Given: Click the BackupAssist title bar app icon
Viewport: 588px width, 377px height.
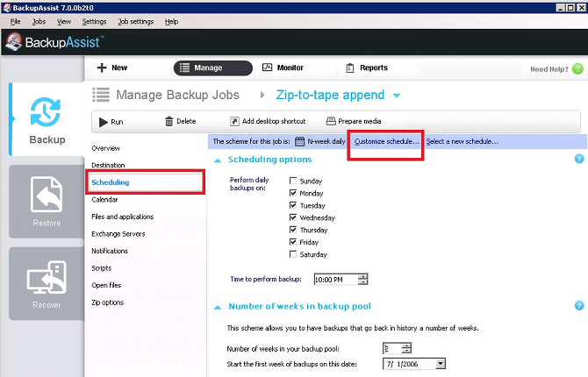Looking at the screenshot, I should click(7, 8).
